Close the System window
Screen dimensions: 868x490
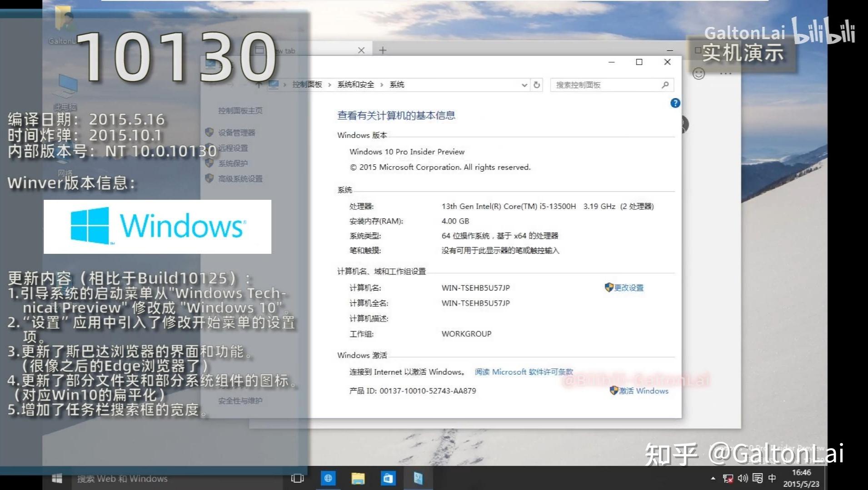[x=667, y=62]
